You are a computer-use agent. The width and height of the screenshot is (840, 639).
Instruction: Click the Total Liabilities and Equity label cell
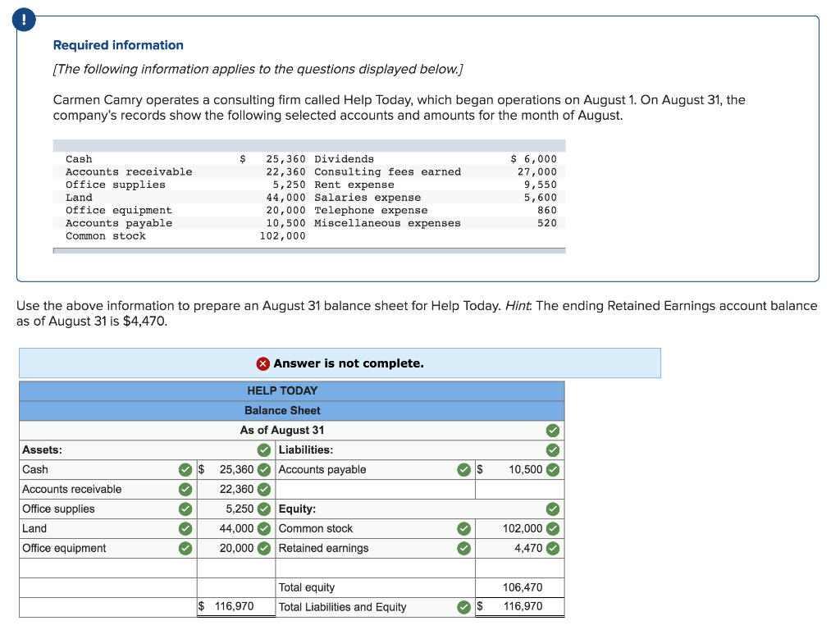tap(375, 607)
